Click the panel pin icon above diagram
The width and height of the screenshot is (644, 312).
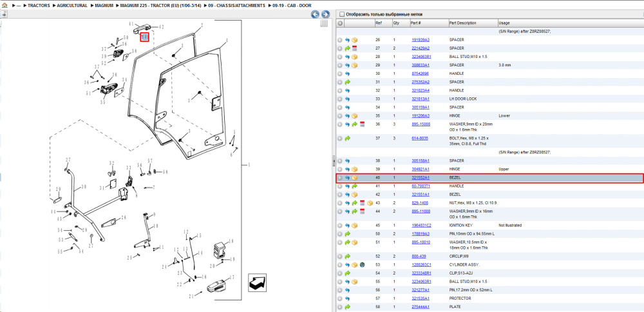point(3,14)
